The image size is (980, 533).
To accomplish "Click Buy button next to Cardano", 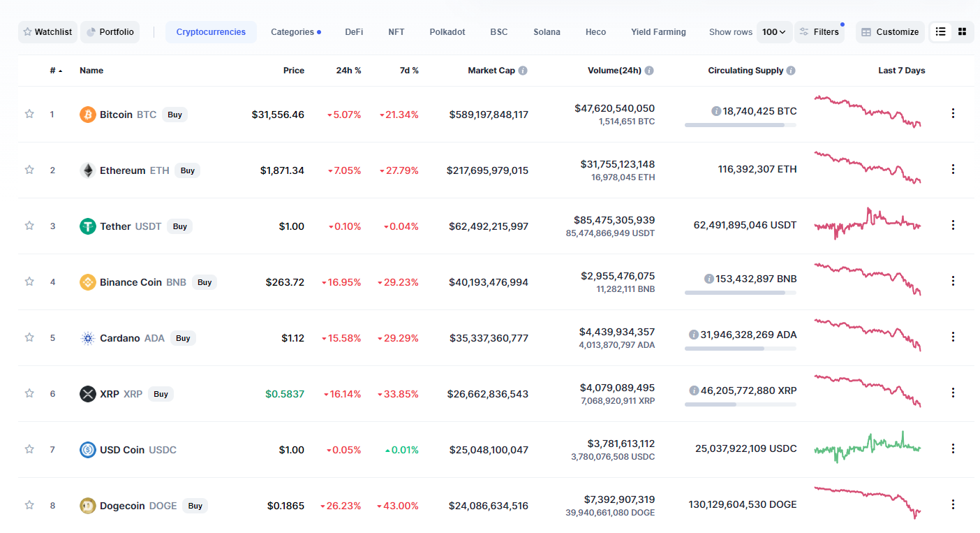I will (183, 338).
